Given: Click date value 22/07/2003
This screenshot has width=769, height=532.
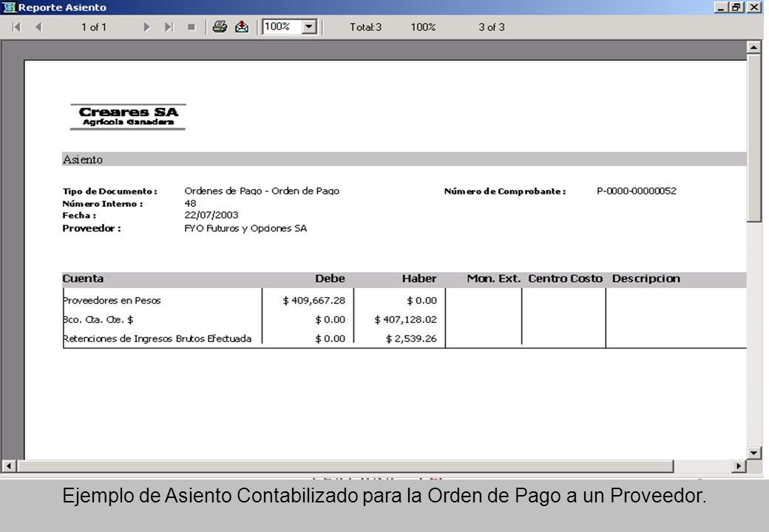Looking at the screenshot, I should (x=211, y=215).
